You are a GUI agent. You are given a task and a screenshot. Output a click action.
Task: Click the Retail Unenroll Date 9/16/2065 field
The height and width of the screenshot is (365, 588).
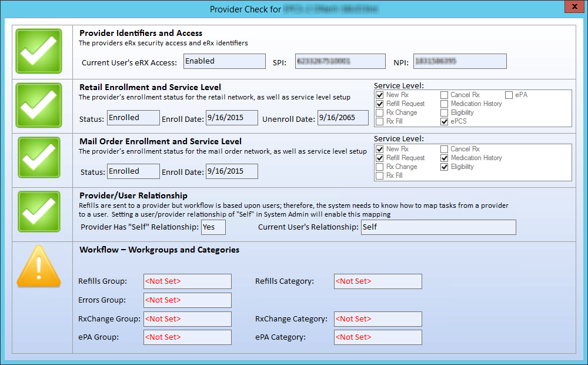coord(343,118)
